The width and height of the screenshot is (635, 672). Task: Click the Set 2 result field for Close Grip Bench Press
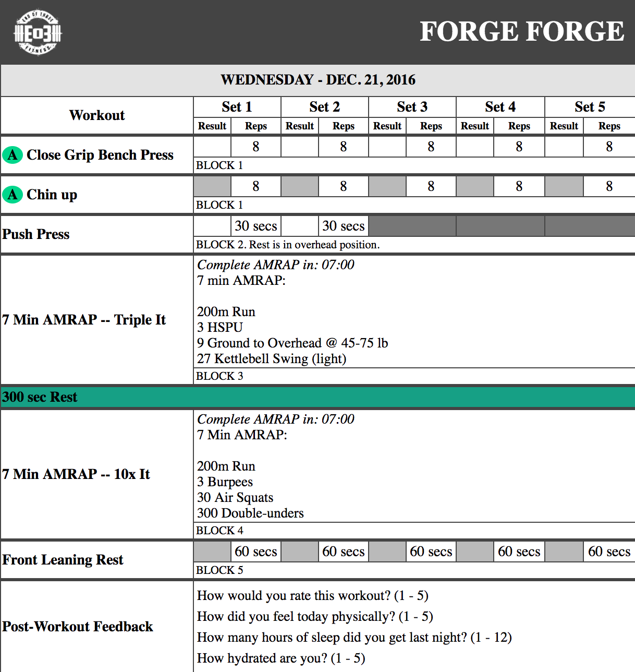tap(300, 147)
